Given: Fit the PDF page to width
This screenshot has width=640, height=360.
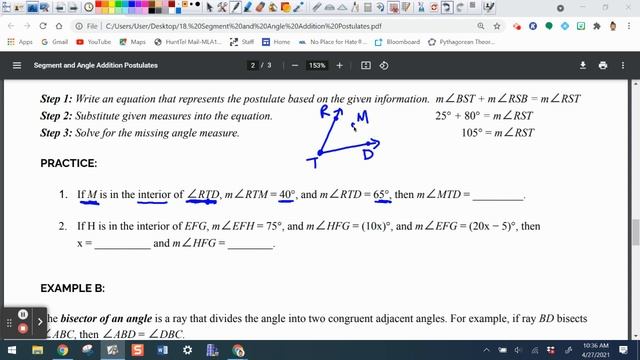Looking at the screenshot, I should click(366, 65).
